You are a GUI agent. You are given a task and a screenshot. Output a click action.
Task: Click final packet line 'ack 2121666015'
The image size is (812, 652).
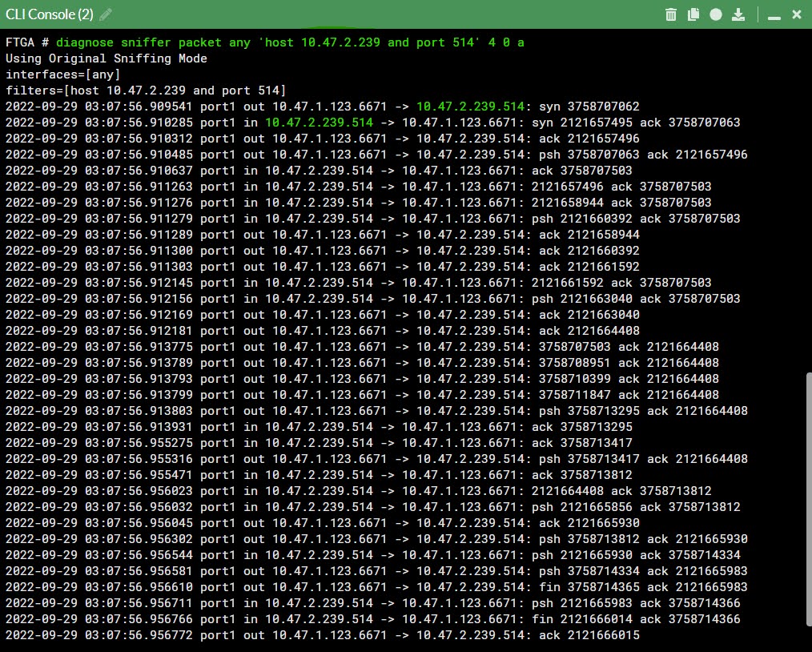point(323,637)
